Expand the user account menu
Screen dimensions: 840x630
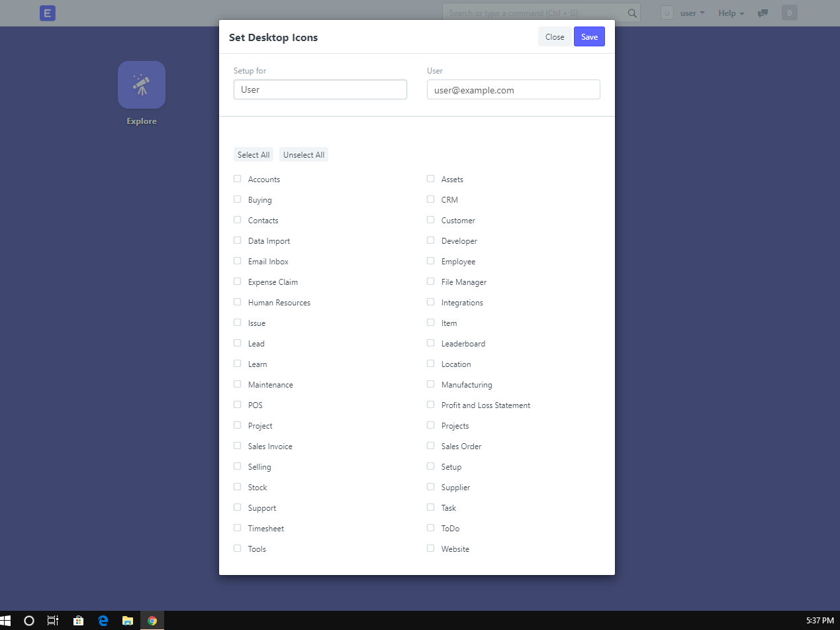point(692,13)
